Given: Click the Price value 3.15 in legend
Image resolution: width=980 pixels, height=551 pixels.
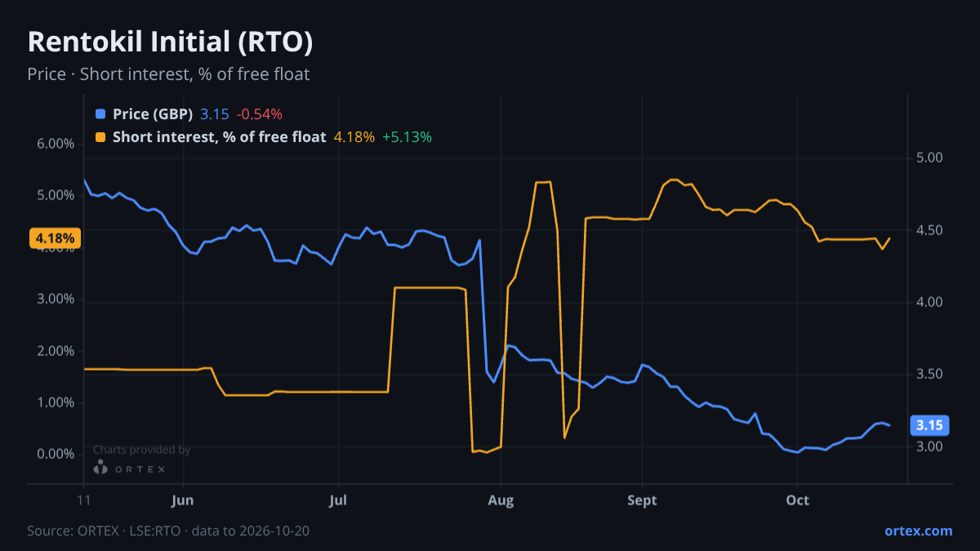Looking at the screenshot, I should [215, 114].
